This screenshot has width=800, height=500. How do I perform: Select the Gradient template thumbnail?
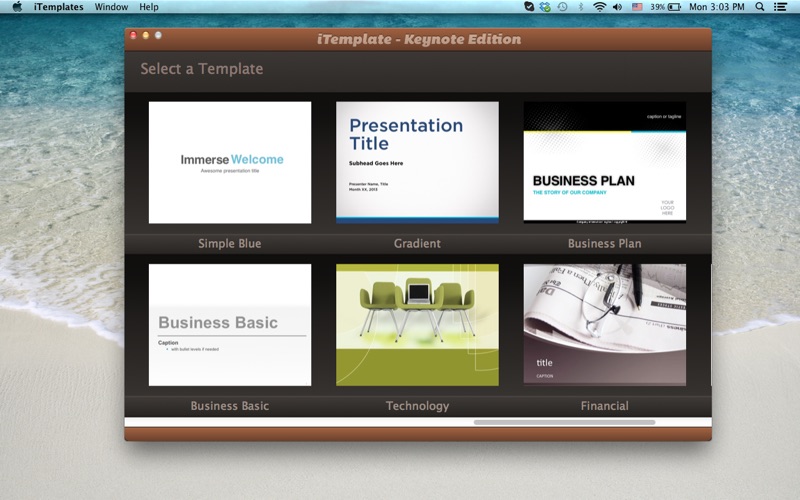click(417, 162)
